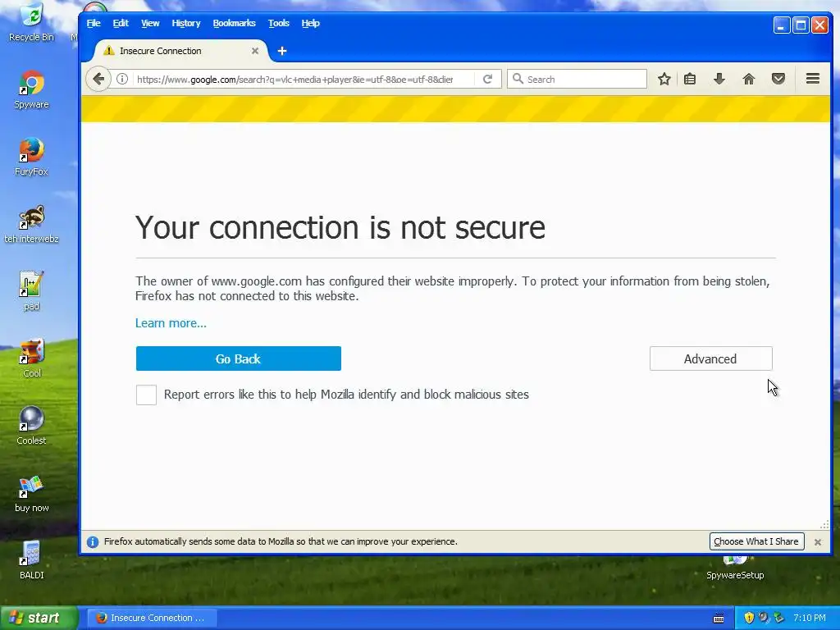This screenshot has width=840, height=630.
Task: Click the 7:10 PM clock
Action: pyautogui.click(x=809, y=618)
